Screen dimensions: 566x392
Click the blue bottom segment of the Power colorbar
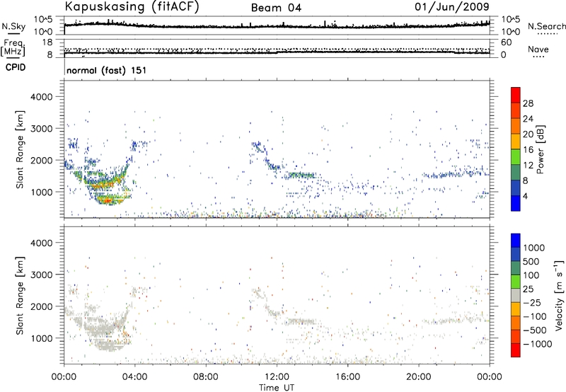[516, 203]
